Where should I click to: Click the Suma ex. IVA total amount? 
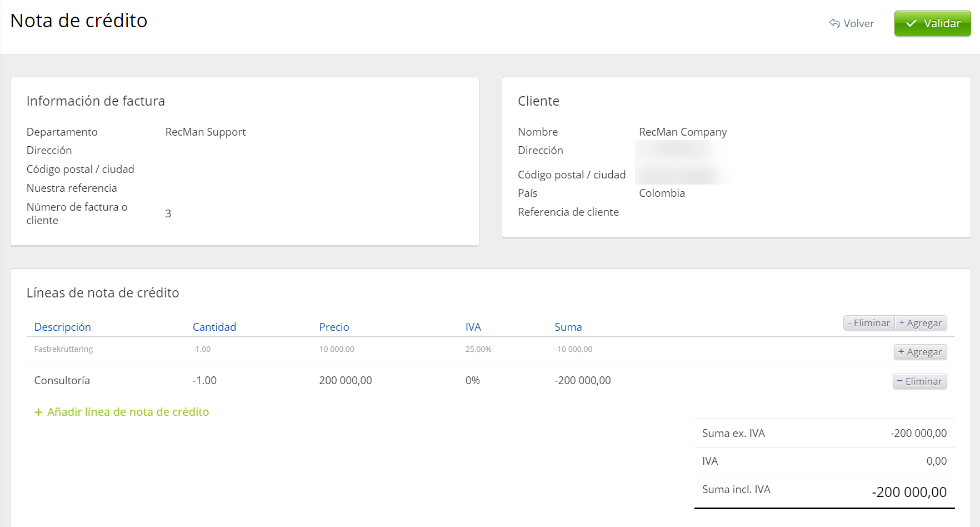click(x=918, y=433)
